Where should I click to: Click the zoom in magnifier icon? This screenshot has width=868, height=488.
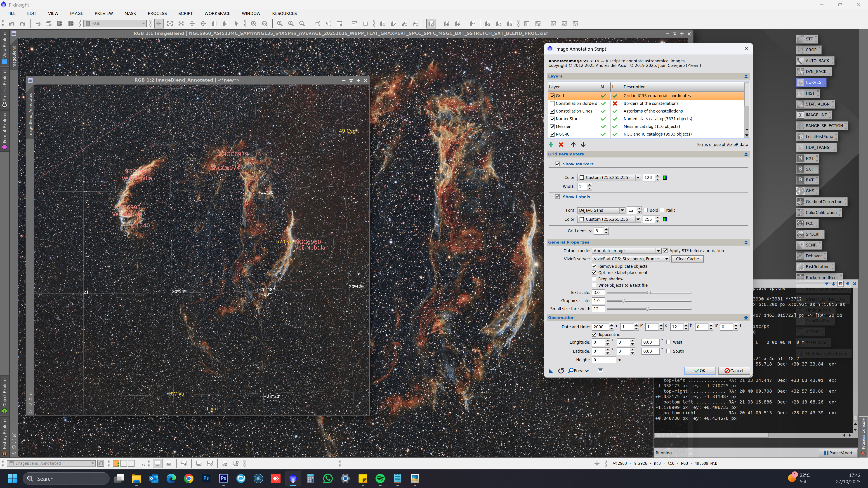254,23
